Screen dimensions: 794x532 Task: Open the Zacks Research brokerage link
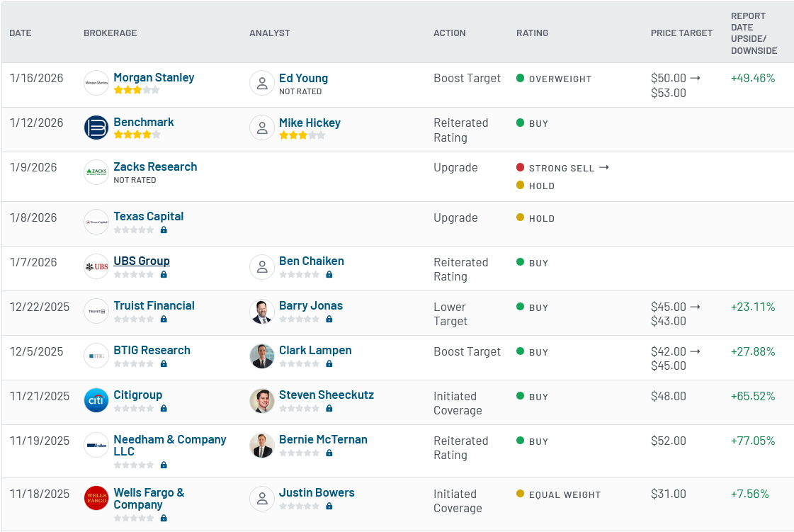coord(155,166)
